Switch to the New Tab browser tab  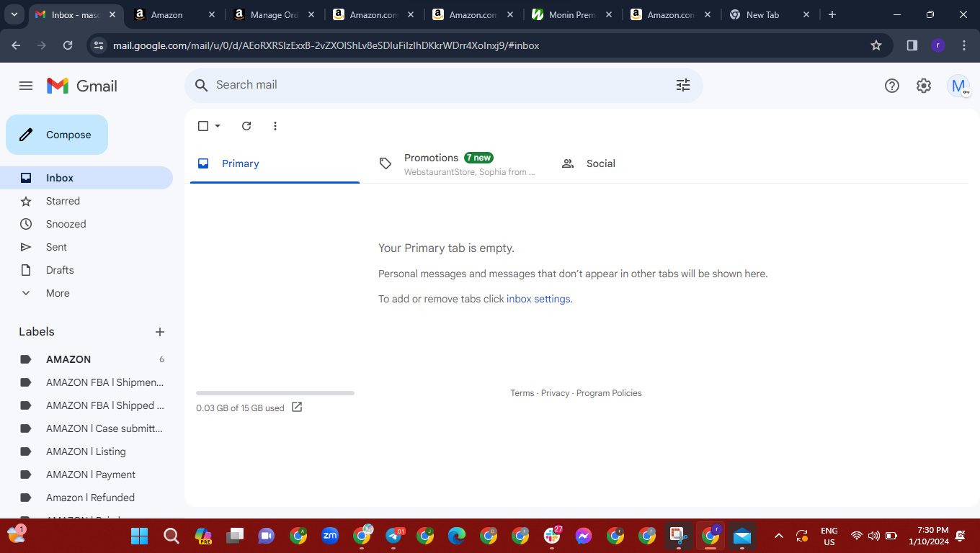(770, 14)
